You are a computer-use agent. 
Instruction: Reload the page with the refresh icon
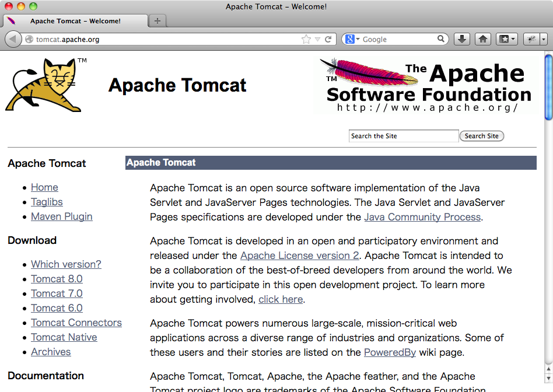[x=328, y=39]
